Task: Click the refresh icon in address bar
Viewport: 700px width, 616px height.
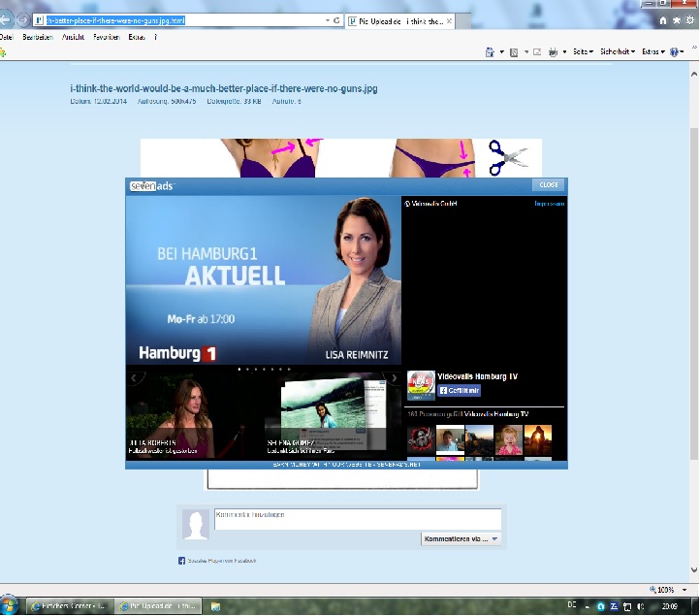Action: coord(336,19)
